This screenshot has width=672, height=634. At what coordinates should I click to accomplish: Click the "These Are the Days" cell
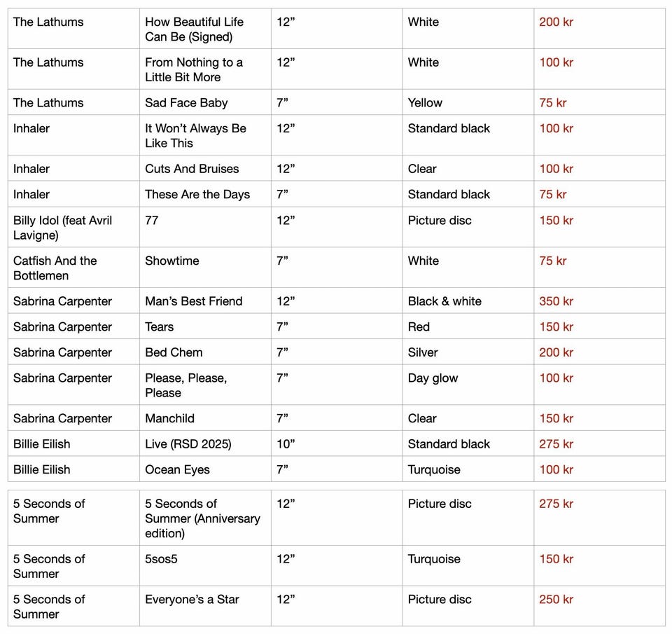[x=197, y=195]
